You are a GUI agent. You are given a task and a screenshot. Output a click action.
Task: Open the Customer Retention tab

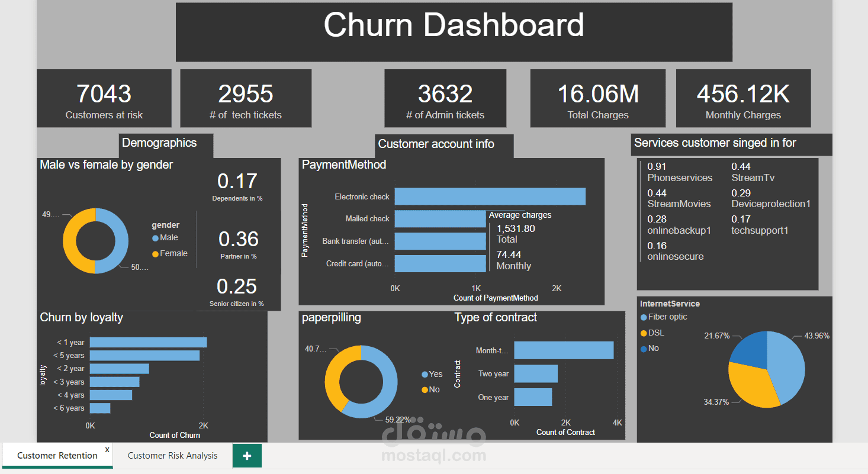coord(57,456)
